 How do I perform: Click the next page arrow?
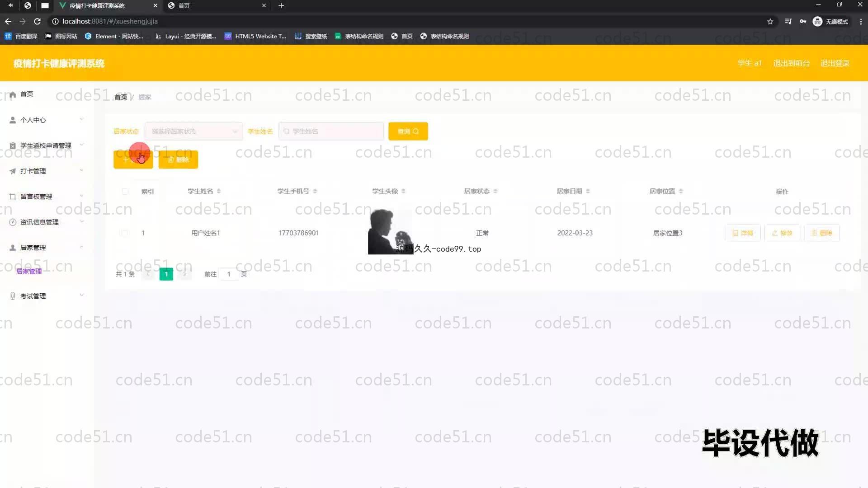pos(184,274)
